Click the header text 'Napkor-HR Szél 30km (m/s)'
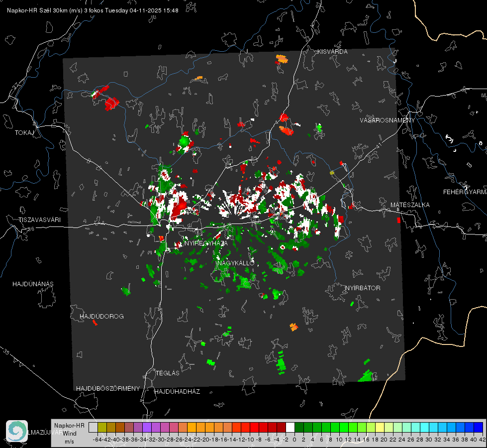The height and width of the screenshot is (448, 487). tap(45, 10)
